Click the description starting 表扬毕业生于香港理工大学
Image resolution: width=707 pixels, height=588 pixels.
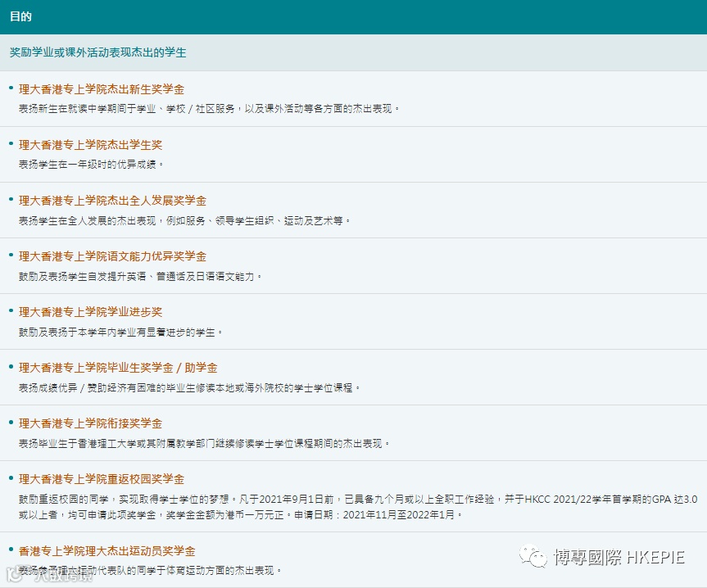[x=204, y=443]
